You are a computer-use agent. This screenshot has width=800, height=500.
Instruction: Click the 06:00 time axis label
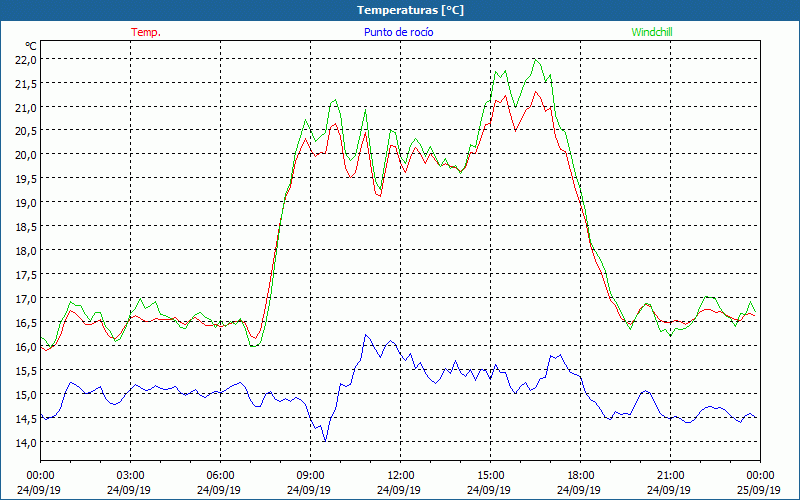click(x=220, y=476)
